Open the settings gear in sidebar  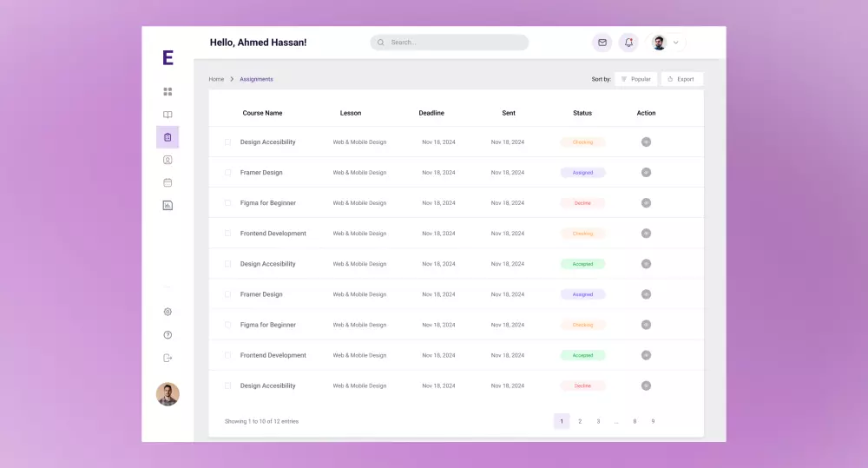tap(168, 312)
